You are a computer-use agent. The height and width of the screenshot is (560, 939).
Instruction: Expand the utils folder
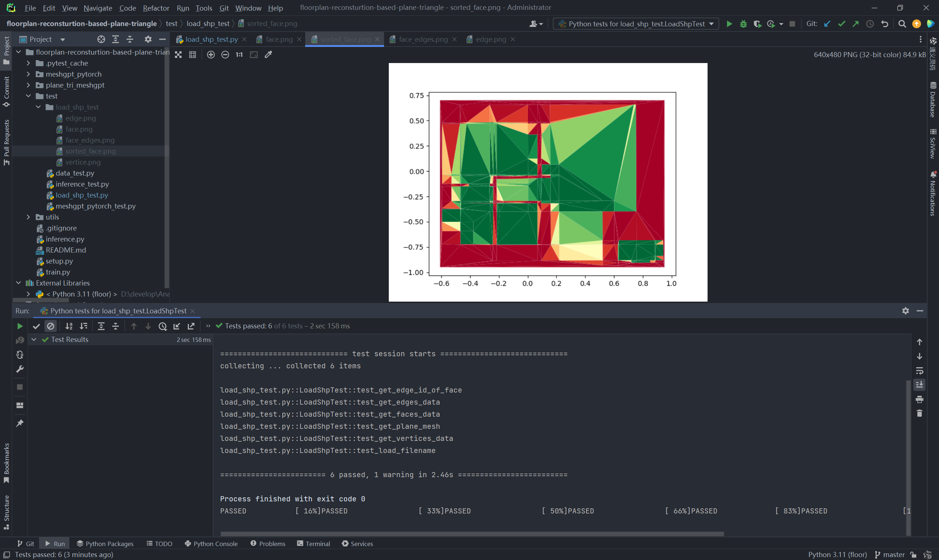click(28, 217)
